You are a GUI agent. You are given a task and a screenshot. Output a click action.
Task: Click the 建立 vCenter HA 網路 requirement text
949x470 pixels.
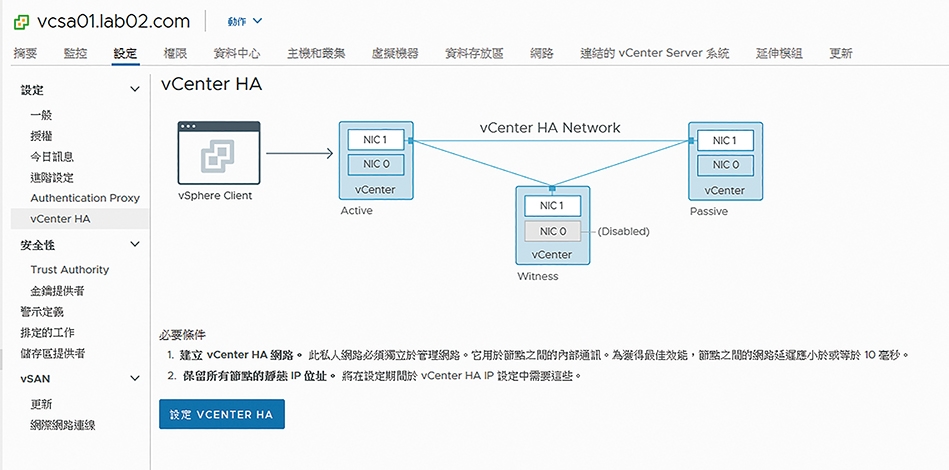(242, 355)
